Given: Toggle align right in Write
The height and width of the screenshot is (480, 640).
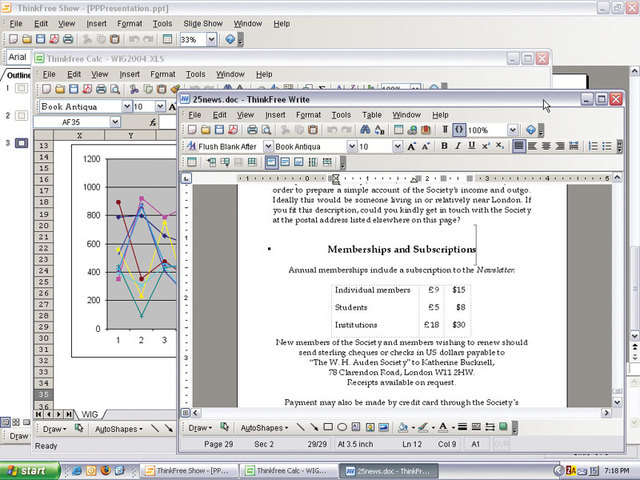Looking at the screenshot, I should pos(560,146).
